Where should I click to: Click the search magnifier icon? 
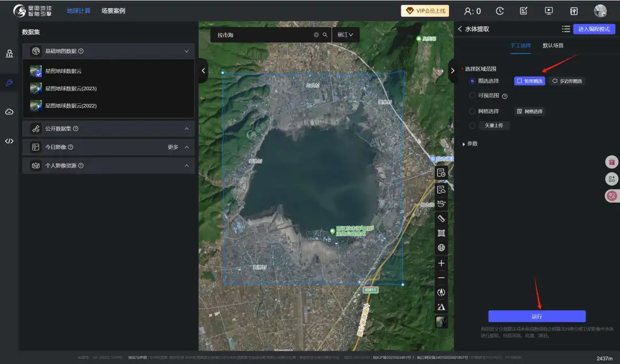tap(325, 35)
